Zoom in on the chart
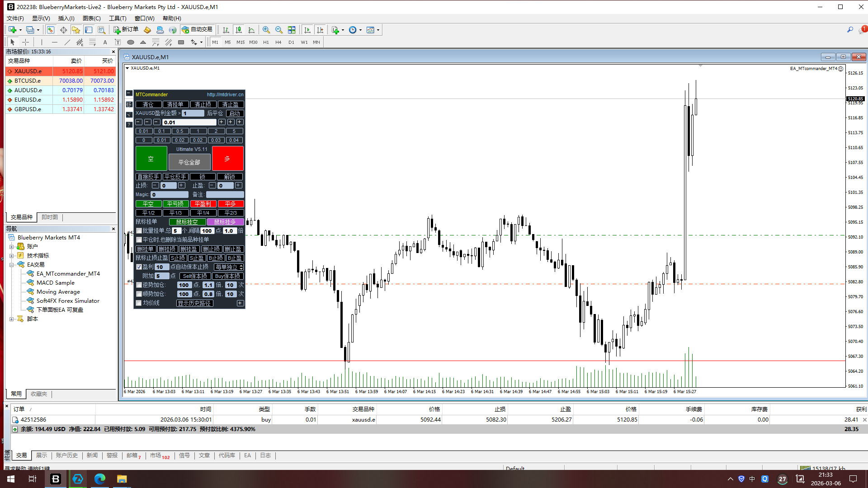This screenshot has width=868, height=488. (x=266, y=30)
